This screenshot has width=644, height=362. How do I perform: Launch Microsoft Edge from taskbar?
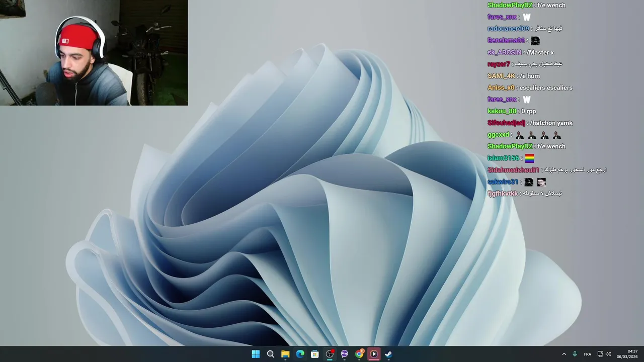(300, 354)
